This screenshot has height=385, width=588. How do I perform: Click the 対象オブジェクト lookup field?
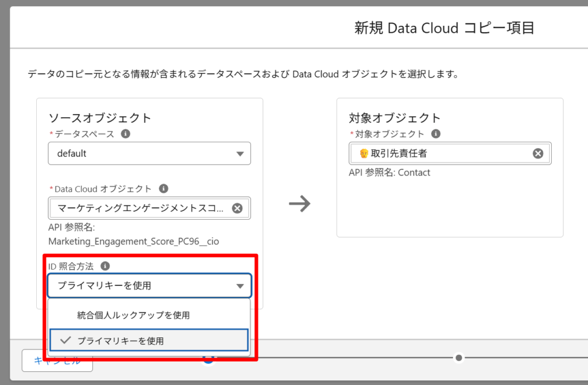(x=450, y=153)
